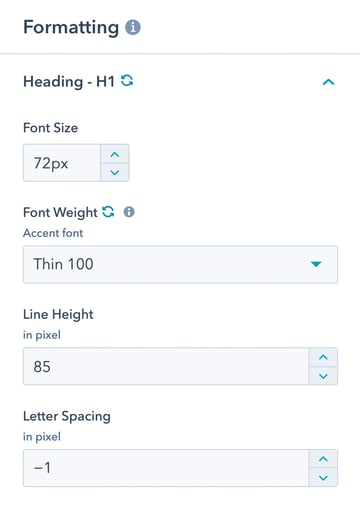Decrease Letter Spacing with the down arrow

tap(323, 478)
